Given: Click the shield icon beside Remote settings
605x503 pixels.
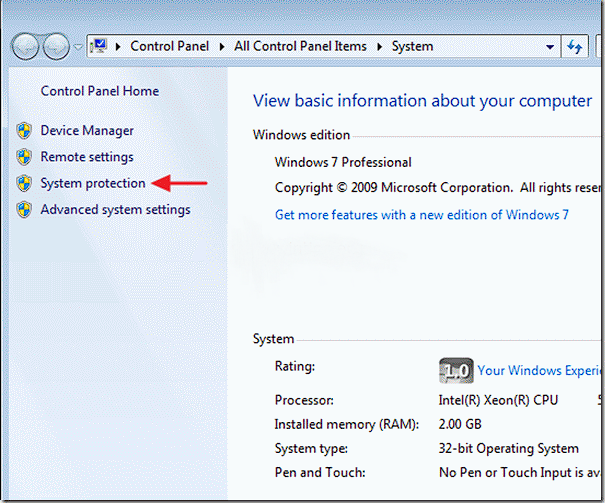Looking at the screenshot, I should point(24,157).
